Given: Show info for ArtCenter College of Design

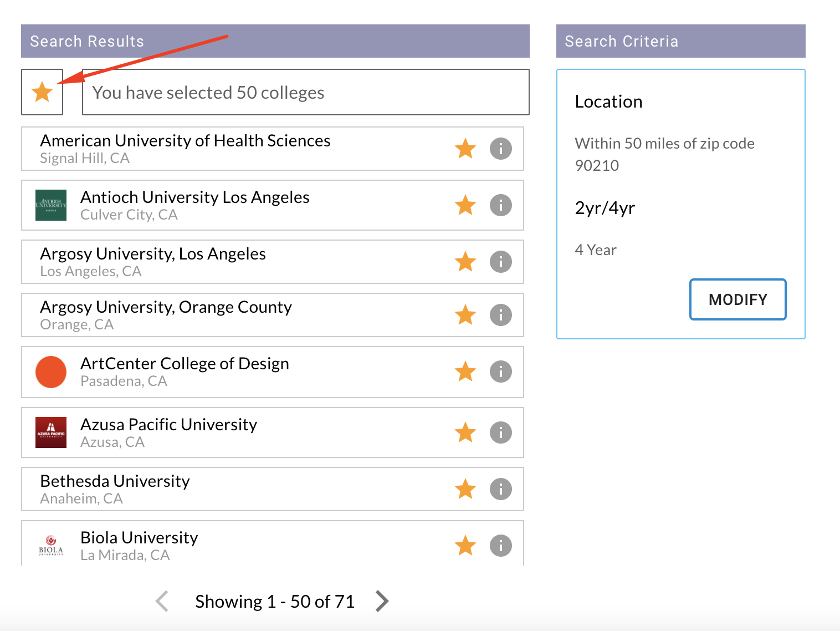Looking at the screenshot, I should coord(501,372).
